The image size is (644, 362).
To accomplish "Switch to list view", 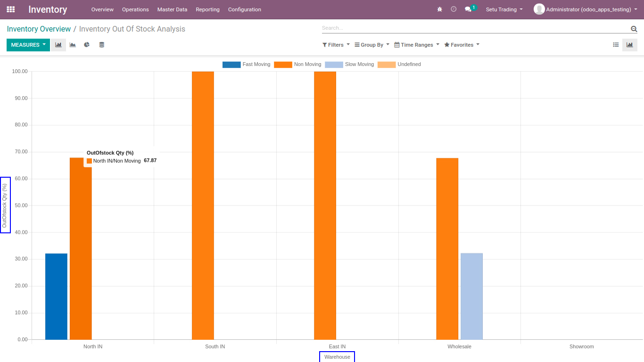I will pyautogui.click(x=616, y=45).
